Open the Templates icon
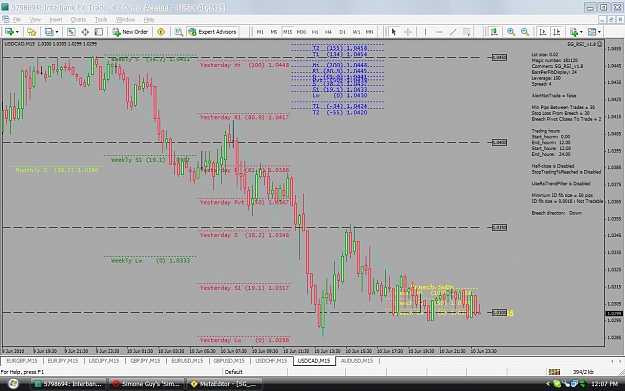This screenshot has width=625, height=391. click(x=592, y=32)
